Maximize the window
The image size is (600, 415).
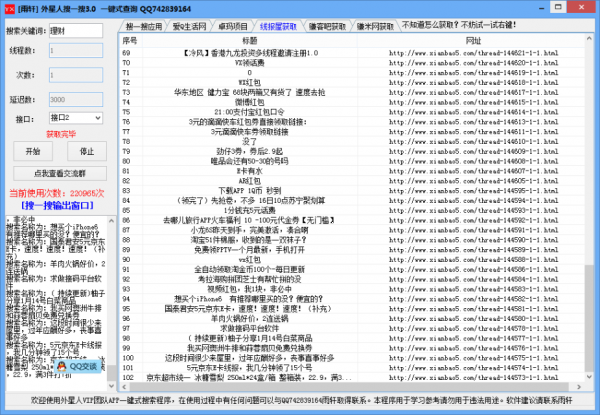(558, 7)
